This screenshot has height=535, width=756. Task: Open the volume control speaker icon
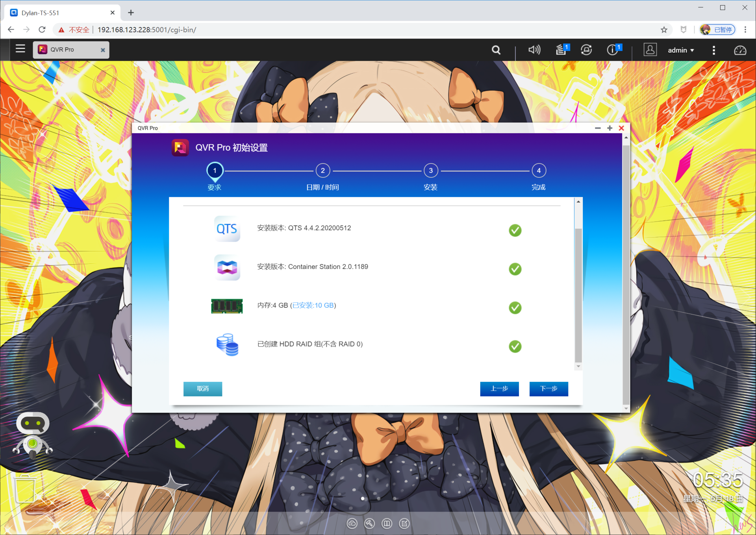click(x=534, y=50)
